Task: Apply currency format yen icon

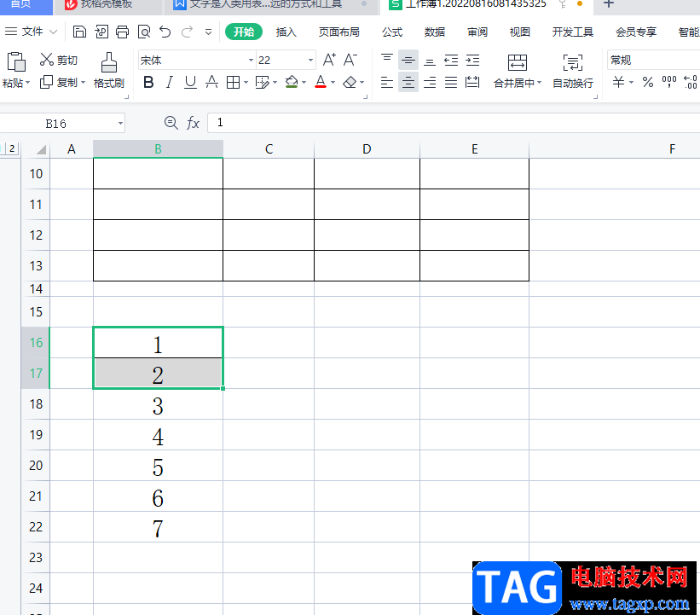Action: click(x=618, y=82)
